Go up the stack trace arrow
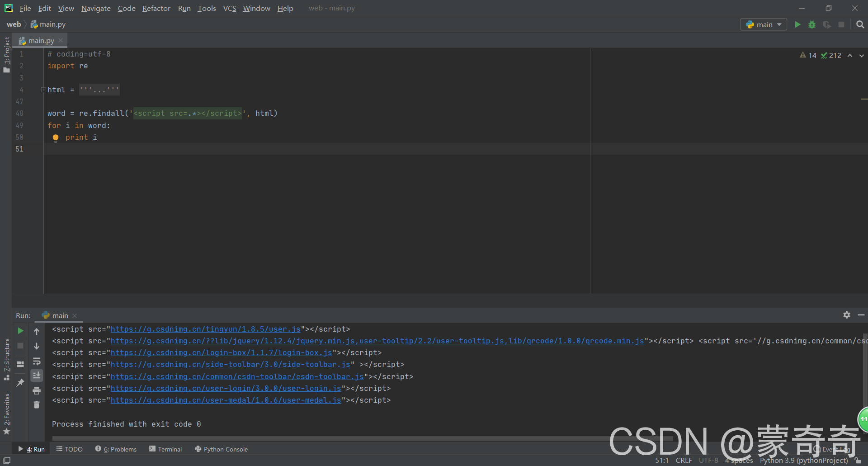Viewport: 868px width, 466px height. click(x=37, y=331)
